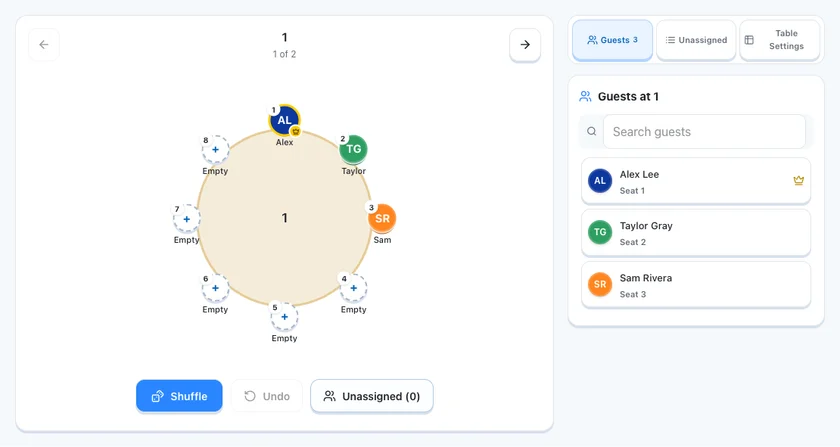Select the Sam SR avatar at seat 3
This screenshot has width=840, height=447.
coord(382,218)
